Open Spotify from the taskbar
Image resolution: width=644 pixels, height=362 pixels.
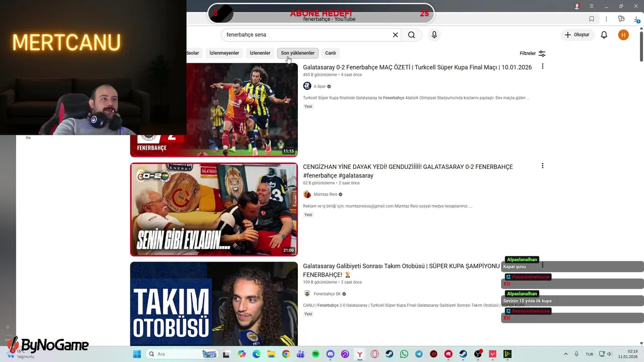(x=315, y=354)
